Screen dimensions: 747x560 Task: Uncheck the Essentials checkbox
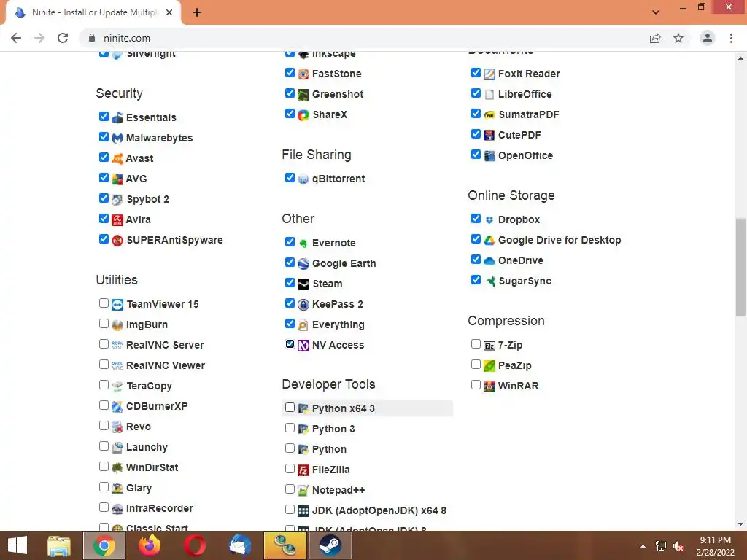click(x=104, y=116)
